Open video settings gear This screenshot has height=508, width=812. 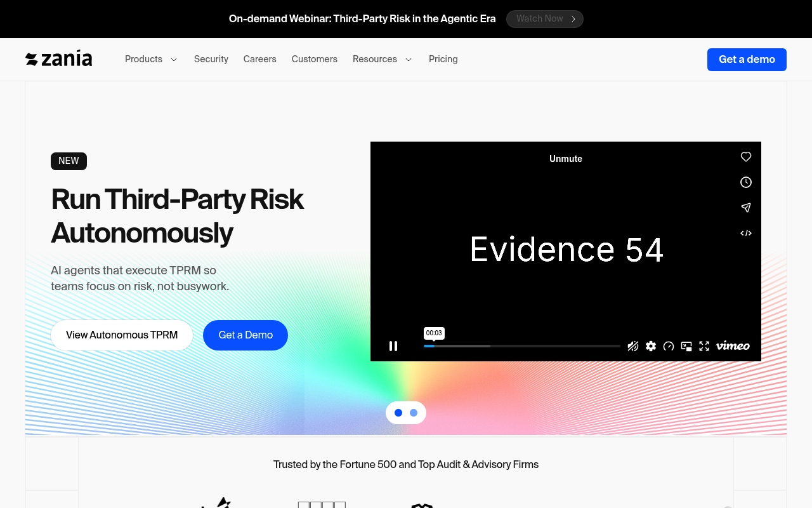(x=651, y=346)
